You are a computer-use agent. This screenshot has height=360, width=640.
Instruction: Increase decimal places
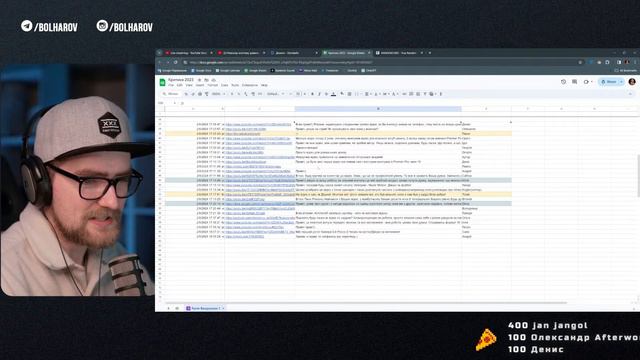pyautogui.click(x=253, y=94)
